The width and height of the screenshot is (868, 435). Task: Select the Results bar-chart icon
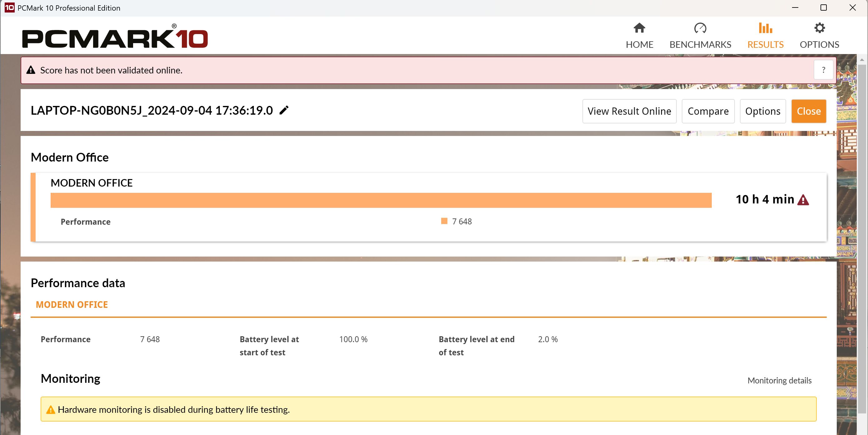(x=765, y=28)
